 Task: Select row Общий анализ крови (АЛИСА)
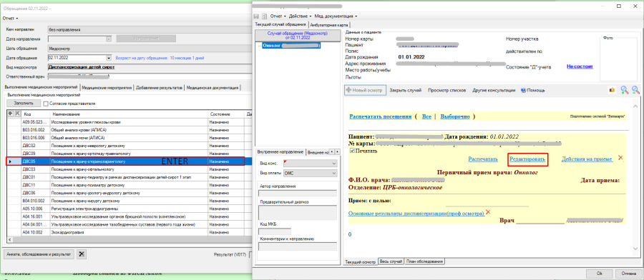[x=130, y=130]
